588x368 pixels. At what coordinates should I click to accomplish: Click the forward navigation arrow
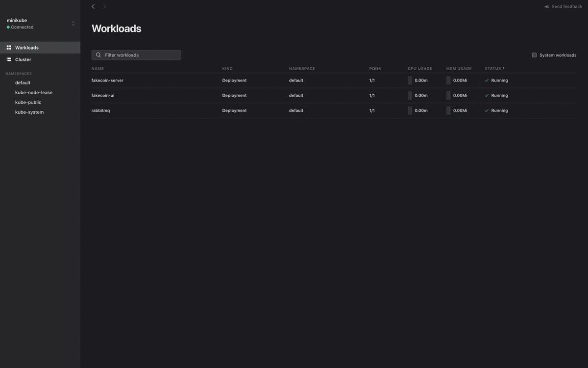(104, 6)
